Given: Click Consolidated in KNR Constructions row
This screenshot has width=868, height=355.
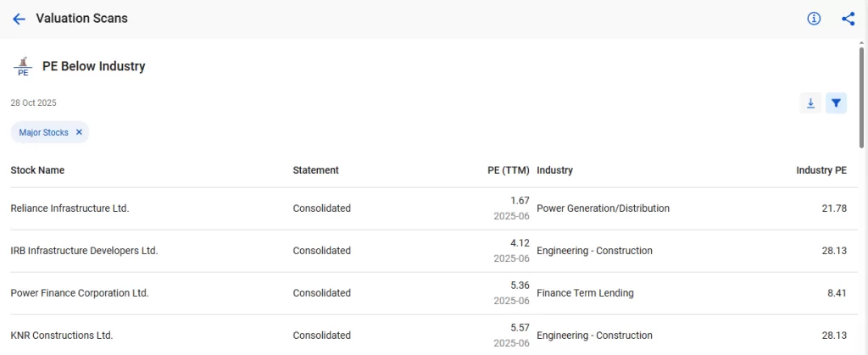Looking at the screenshot, I should tap(321, 336).
